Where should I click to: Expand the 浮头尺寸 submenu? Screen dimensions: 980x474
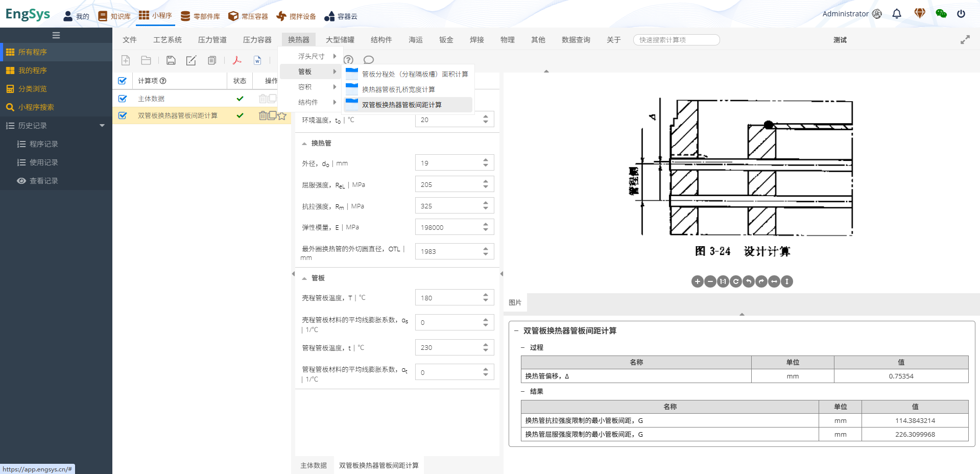[x=311, y=56]
